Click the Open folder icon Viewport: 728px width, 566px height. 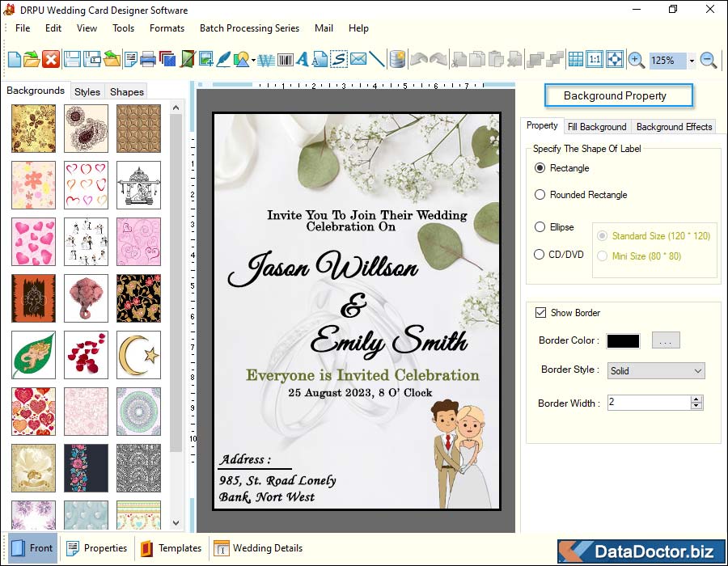click(32, 60)
